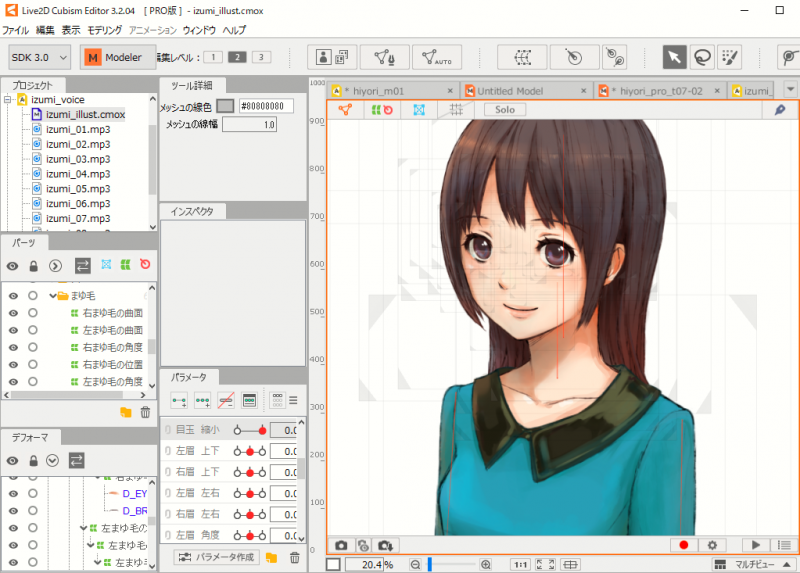Click the camera snapshot icon below canvas
Image resolution: width=800 pixels, height=573 pixels.
[x=341, y=545]
